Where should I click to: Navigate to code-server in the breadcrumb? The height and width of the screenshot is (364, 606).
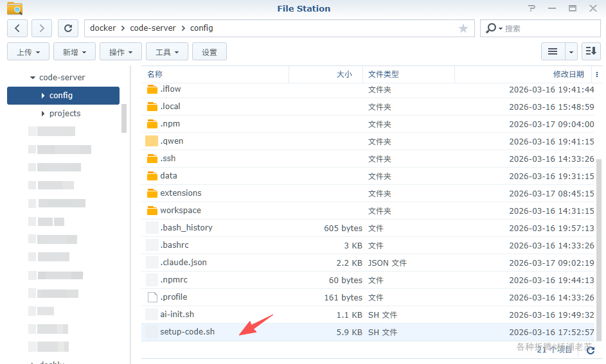[x=153, y=28]
